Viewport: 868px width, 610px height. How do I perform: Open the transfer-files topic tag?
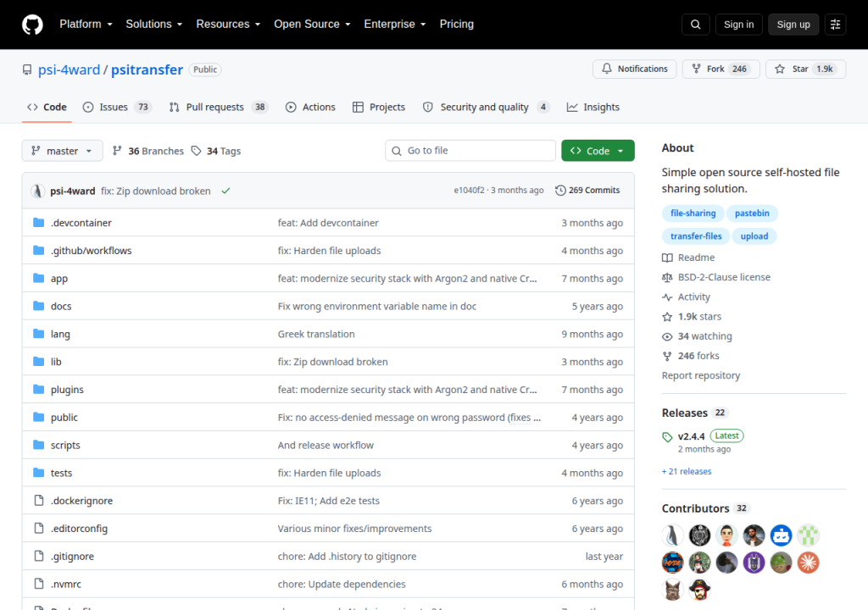click(x=696, y=236)
